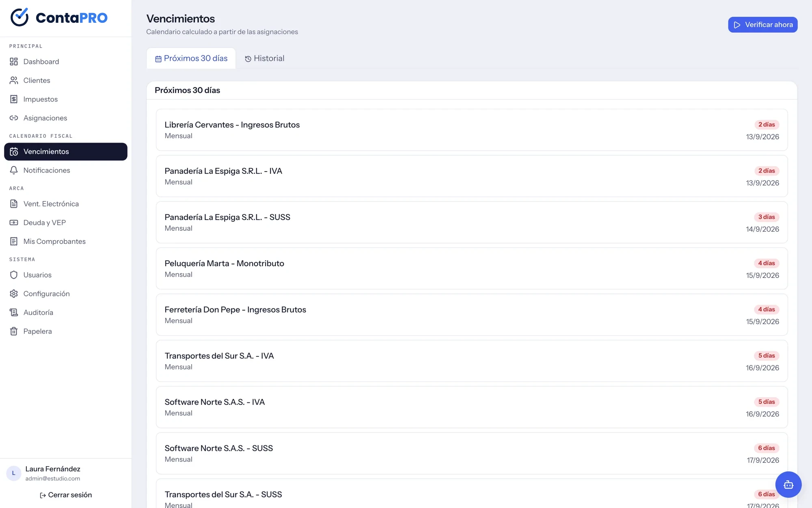Open the Impuestos receipt icon
The width and height of the screenshot is (812, 508).
(x=14, y=99)
